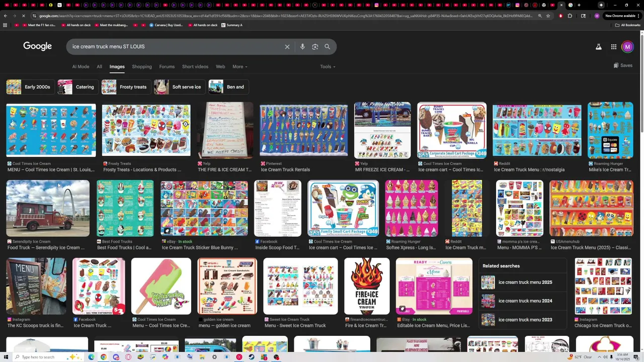The height and width of the screenshot is (362, 644).
Task: Open the All Bookmarks folder
Action: [x=627, y=25]
